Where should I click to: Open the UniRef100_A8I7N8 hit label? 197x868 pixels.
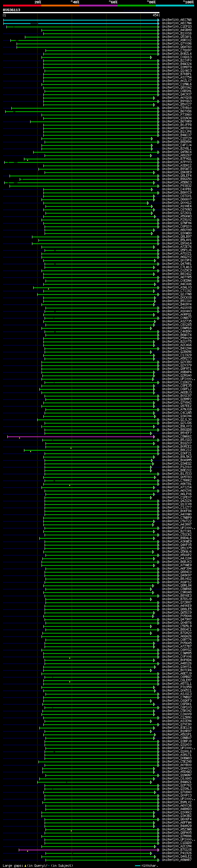pos(177,20)
